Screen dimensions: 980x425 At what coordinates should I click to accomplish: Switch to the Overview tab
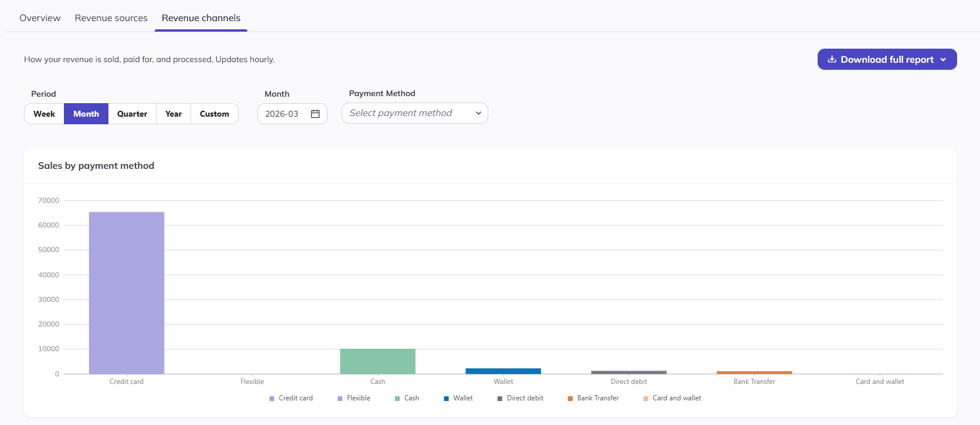click(40, 18)
